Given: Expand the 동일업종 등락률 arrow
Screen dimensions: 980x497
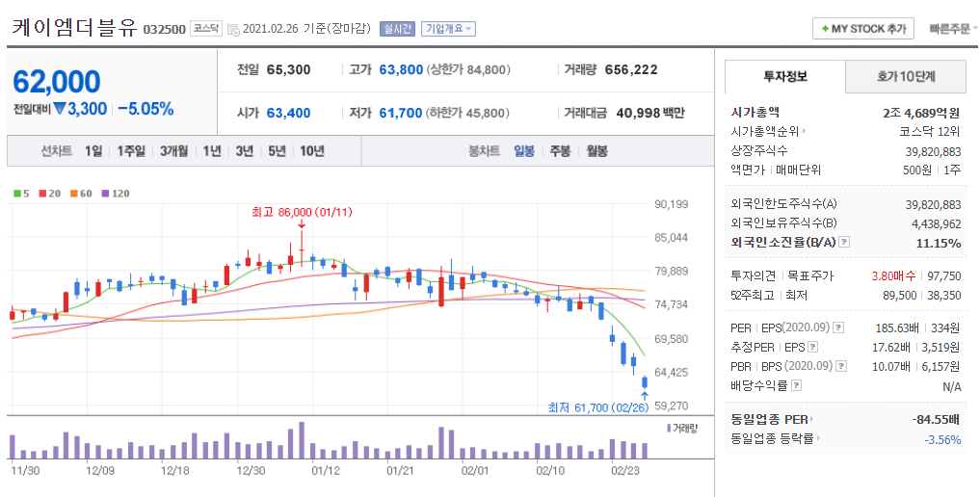Looking at the screenshot, I should (x=819, y=438).
